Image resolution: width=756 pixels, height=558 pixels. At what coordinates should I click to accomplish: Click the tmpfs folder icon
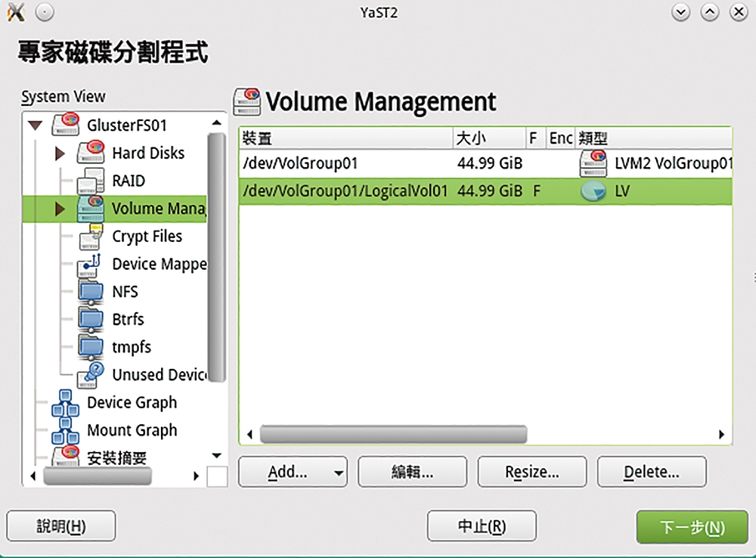pyautogui.click(x=91, y=347)
